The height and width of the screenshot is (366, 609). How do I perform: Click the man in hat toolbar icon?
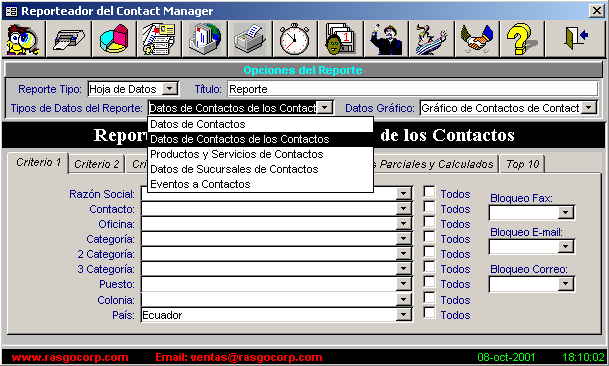point(386,39)
